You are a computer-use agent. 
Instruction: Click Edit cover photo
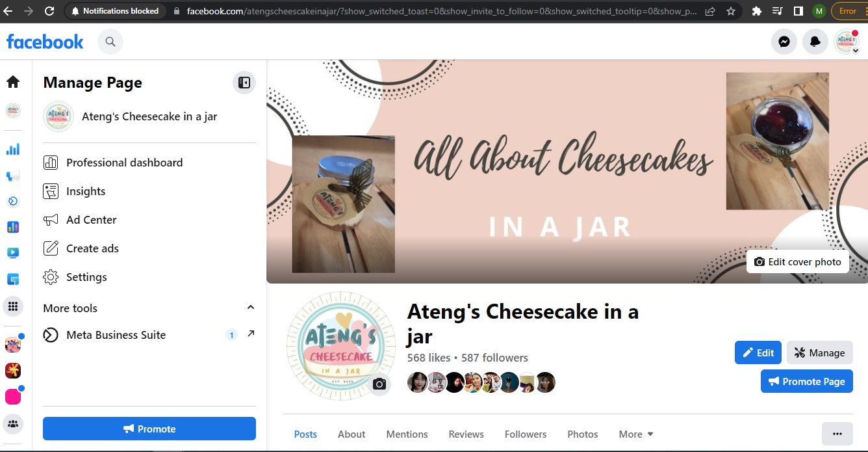[x=798, y=261]
